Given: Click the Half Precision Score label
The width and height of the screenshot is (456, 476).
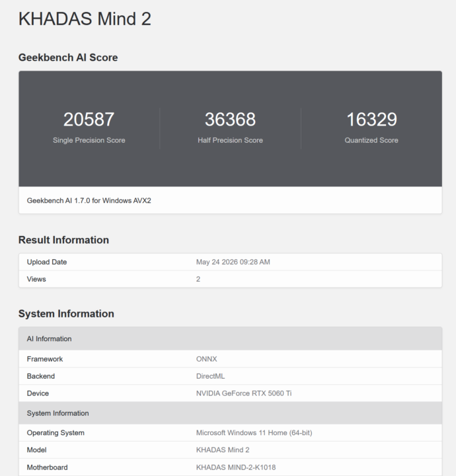Looking at the screenshot, I should (230, 140).
